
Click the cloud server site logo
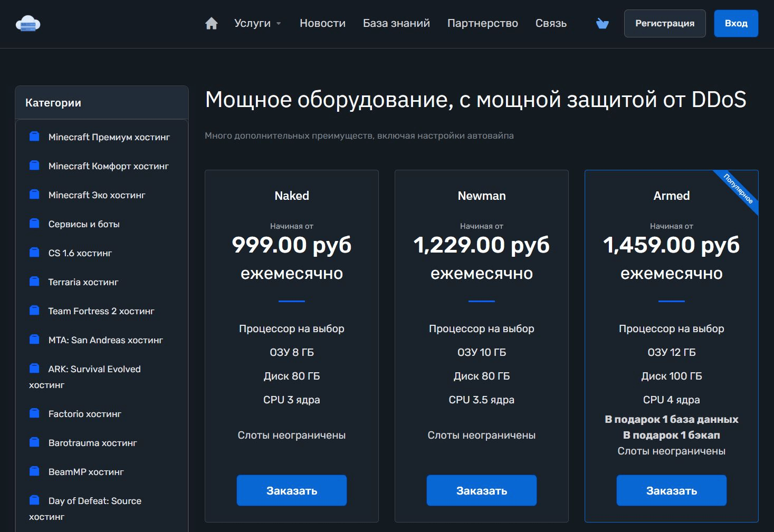[x=28, y=24]
